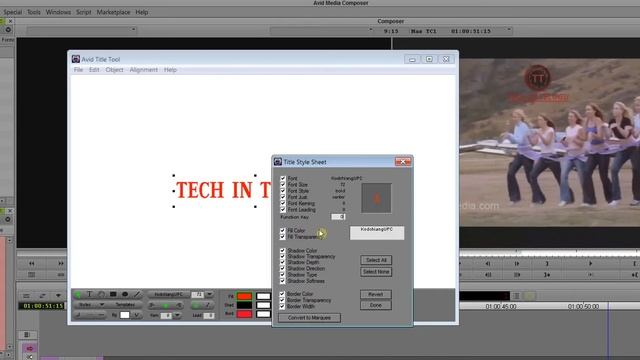This screenshot has width=640, height=360.
Task: Select the line drawing tool
Action: tap(137, 294)
